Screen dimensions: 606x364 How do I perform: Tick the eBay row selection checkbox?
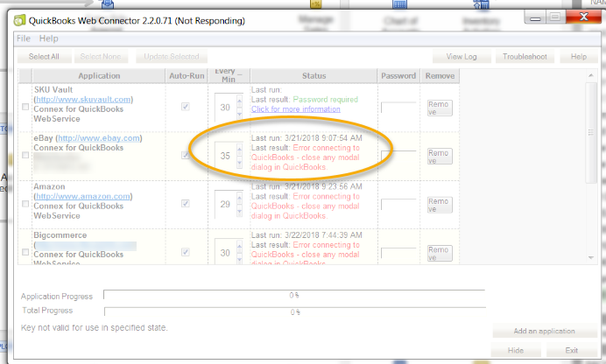25,155
